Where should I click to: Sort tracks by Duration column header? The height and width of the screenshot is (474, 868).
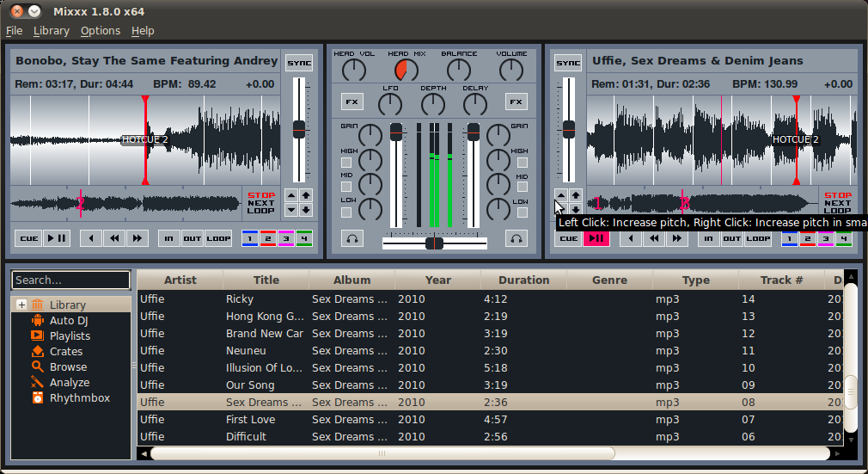(x=523, y=280)
